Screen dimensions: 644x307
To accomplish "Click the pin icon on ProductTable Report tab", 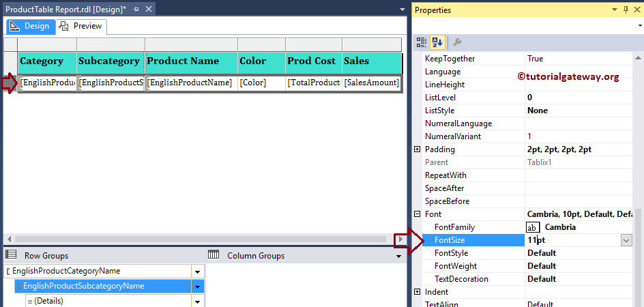I will 136,9.
